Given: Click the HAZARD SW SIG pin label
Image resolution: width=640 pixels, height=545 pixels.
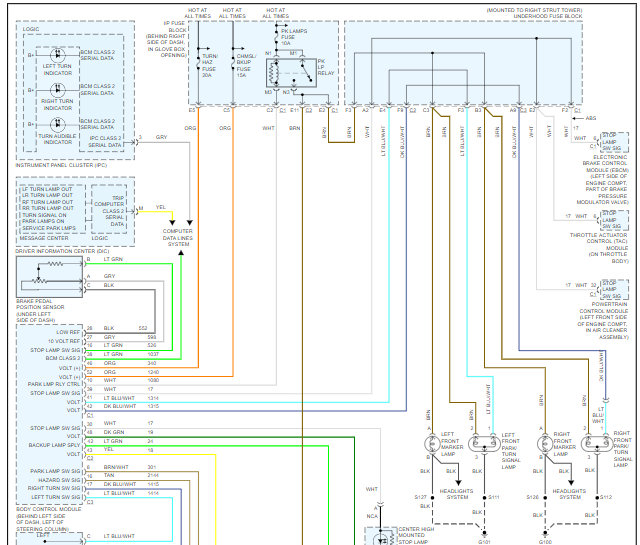Looking at the screenshot, I should pyautogui.click(x=59, y=480).
